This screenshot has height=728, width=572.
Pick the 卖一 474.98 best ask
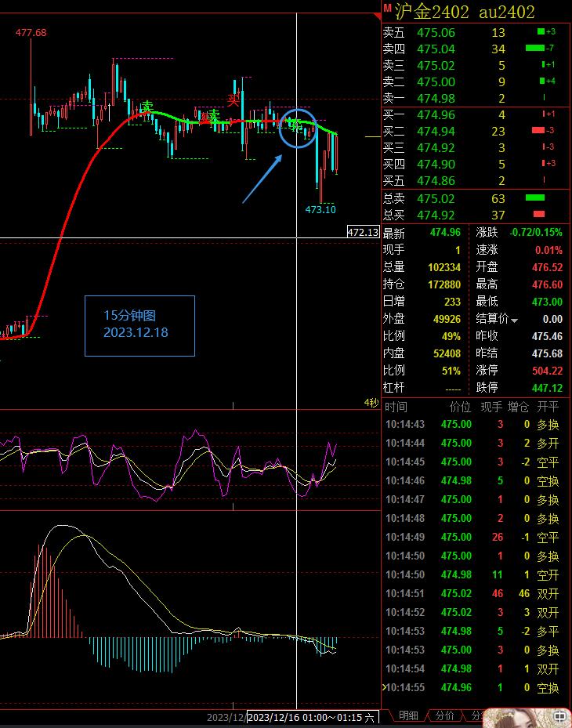(x=476, y=99)
